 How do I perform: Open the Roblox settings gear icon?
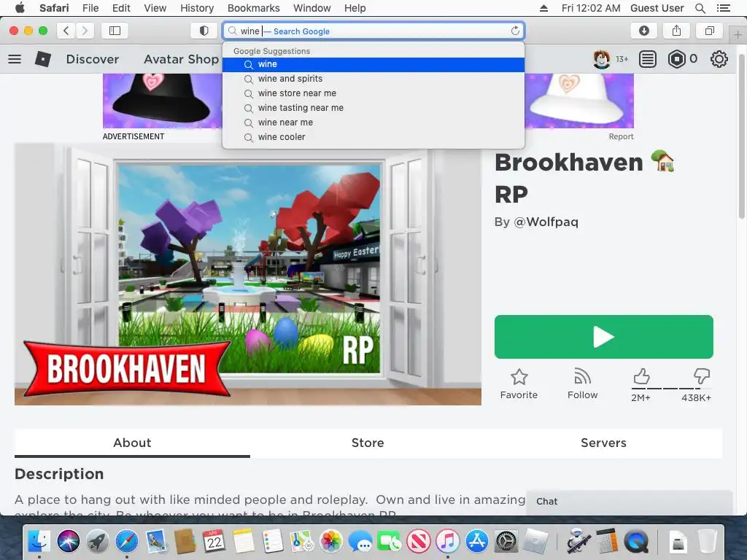[x=719, y=59]
